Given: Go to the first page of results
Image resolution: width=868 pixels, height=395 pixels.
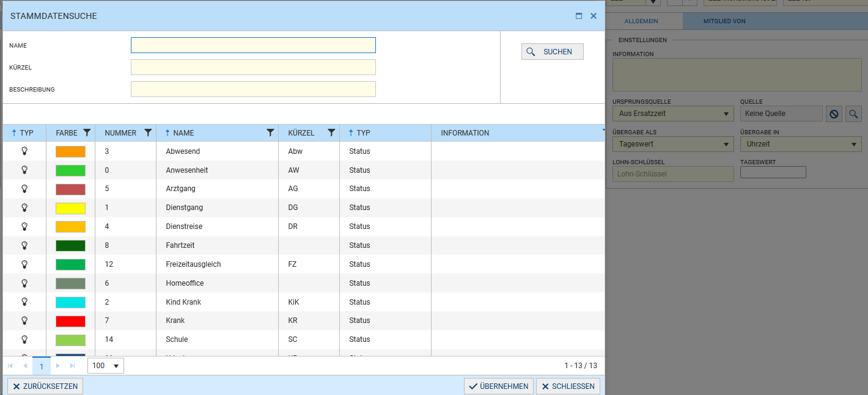Looking at the screenshot, I should click(x=10, y=366).
